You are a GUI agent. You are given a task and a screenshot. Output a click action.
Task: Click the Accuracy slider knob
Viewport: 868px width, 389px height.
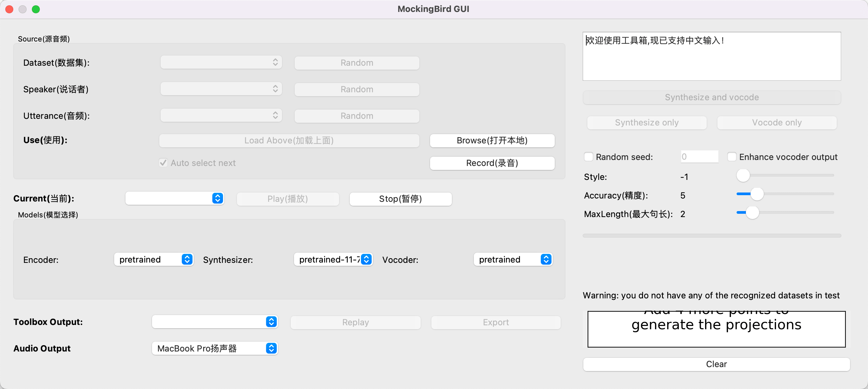(x=757, y=194)
